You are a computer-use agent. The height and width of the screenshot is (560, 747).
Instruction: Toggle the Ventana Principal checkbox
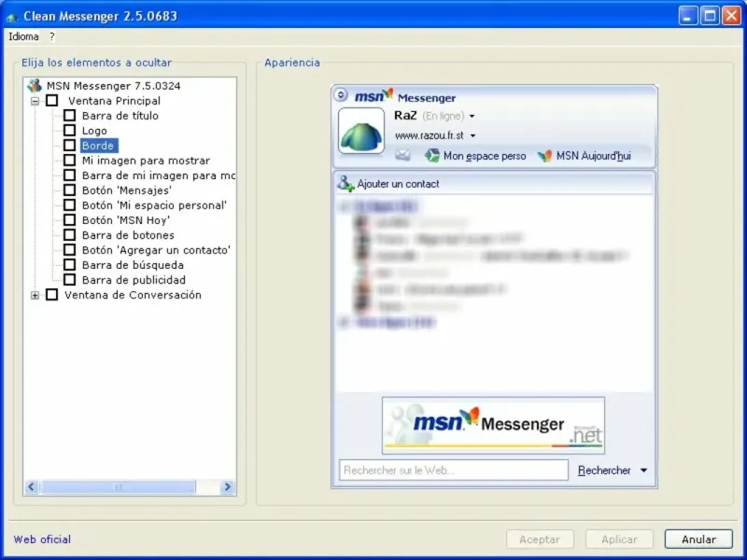point(52,101)
